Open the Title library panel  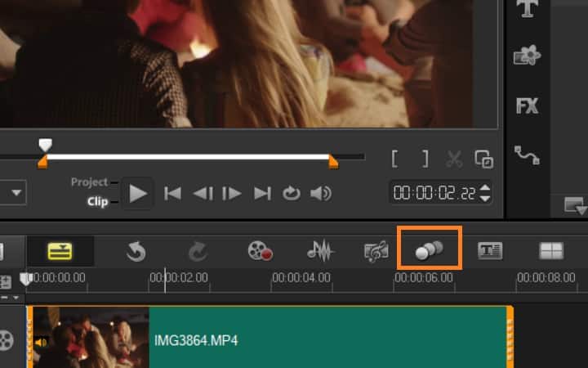click(528, 9)
